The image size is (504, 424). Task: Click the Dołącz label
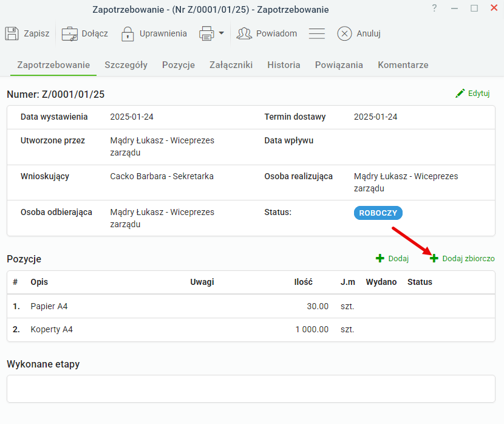point(95,33)
